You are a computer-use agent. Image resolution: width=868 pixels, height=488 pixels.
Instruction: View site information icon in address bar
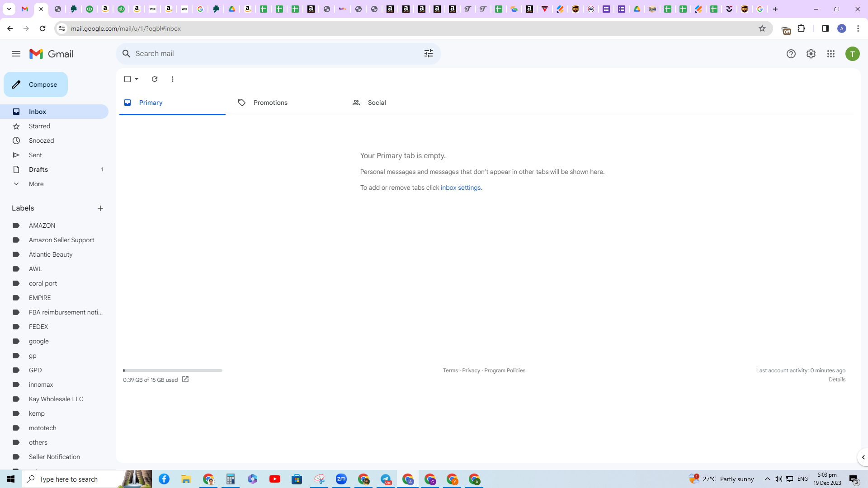click(x=62, y=28)
